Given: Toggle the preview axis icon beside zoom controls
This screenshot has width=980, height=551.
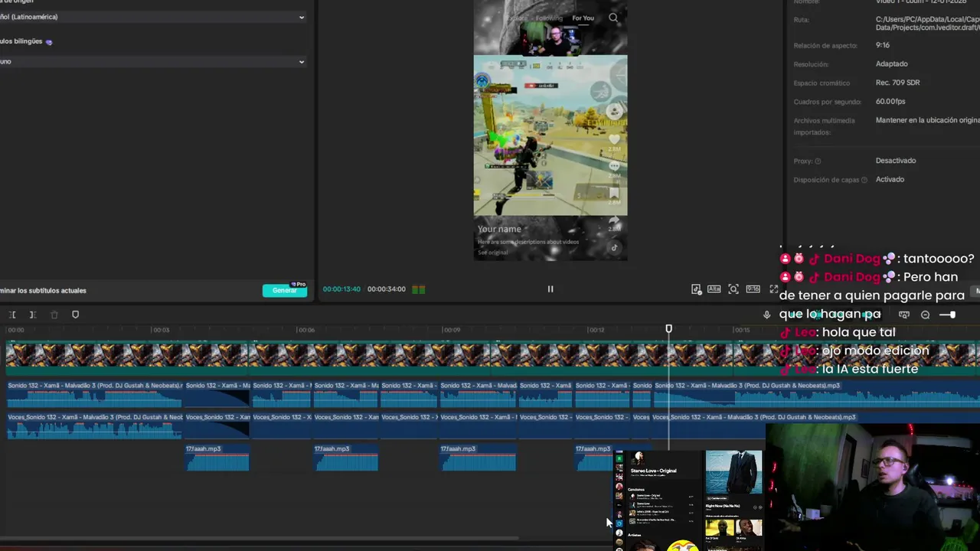Looking at the screenshot, I should (904, 315).
